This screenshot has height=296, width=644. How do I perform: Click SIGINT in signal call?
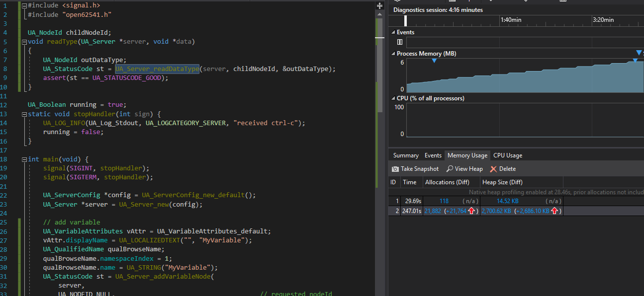81,168
